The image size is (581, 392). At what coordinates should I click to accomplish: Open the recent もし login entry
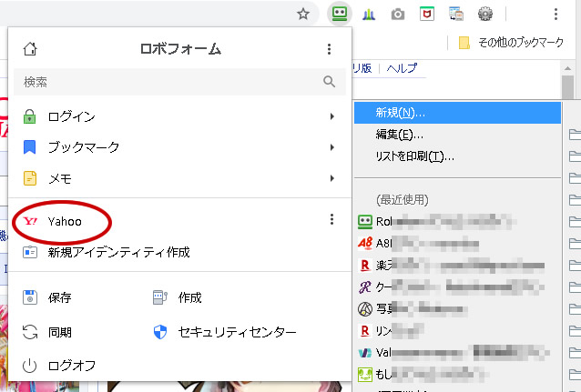(x=458, y=374)
